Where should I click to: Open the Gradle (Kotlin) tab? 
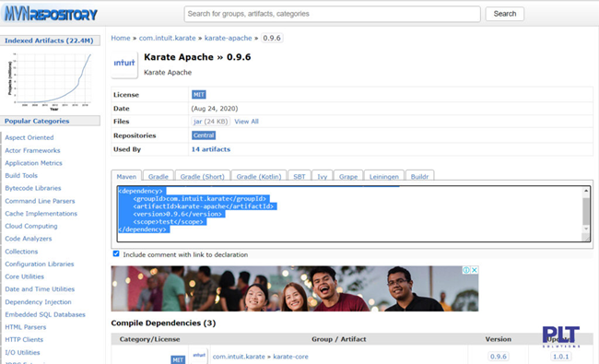pyautogui.click(x=259, y=176)
